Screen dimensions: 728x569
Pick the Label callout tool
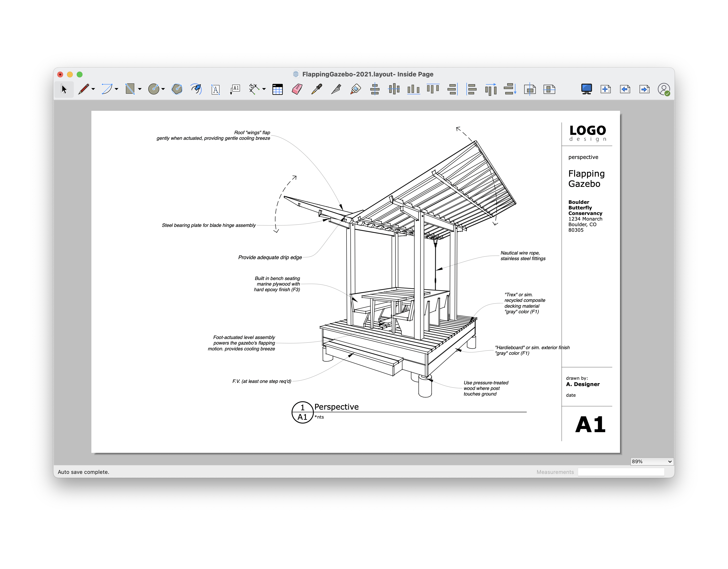pos(235,89)
